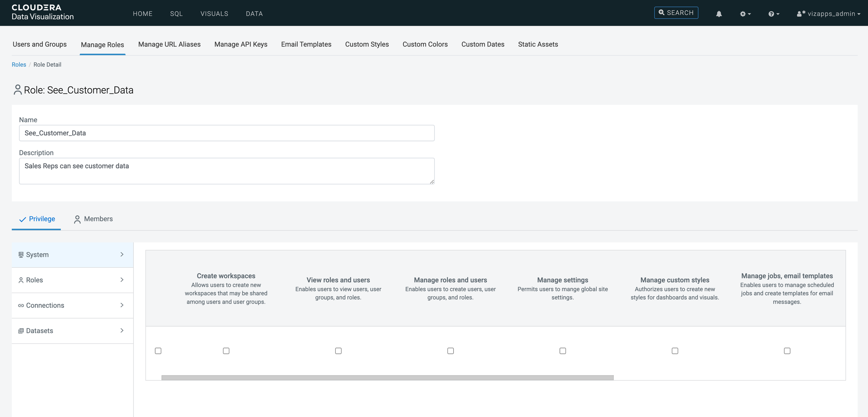This screenshot has width=868, height=417.
Task: Click into the role Name input field
Action: 226,133
